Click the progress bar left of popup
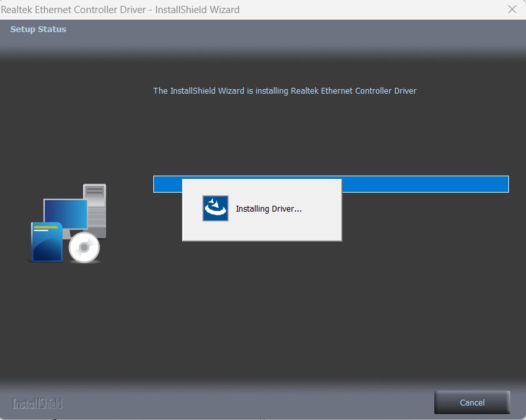The height and width of the screenshot is (420, 526). click(167, 184)
